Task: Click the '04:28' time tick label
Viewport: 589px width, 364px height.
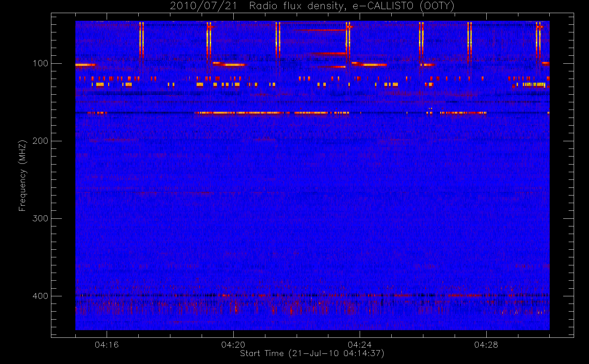Action: click(x=486, y=345)
